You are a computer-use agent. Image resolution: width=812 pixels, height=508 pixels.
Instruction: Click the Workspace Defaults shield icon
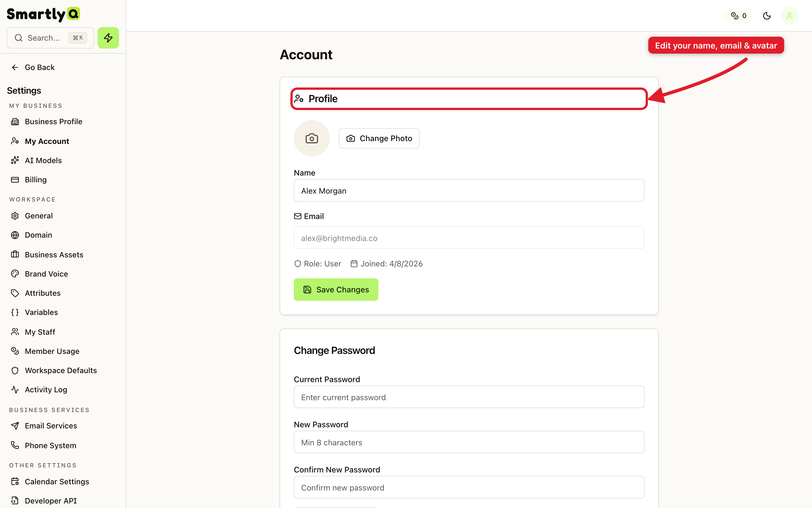tap(15, 370)
